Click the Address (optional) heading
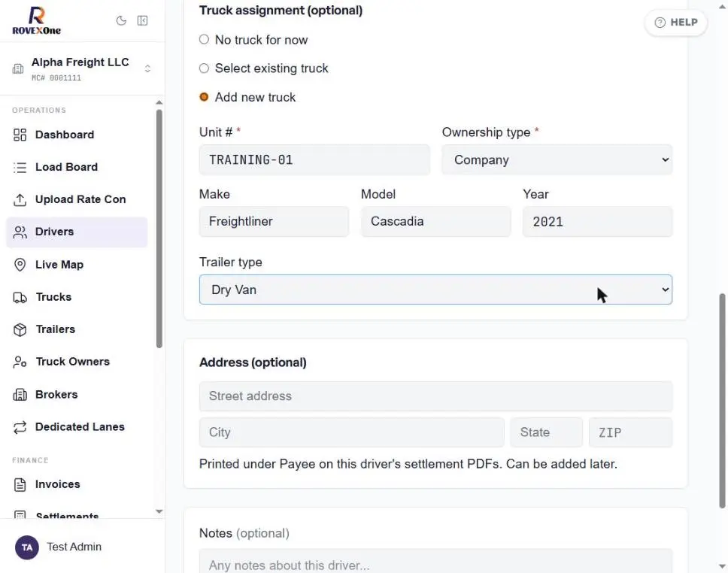 click(x=253, y=362)
